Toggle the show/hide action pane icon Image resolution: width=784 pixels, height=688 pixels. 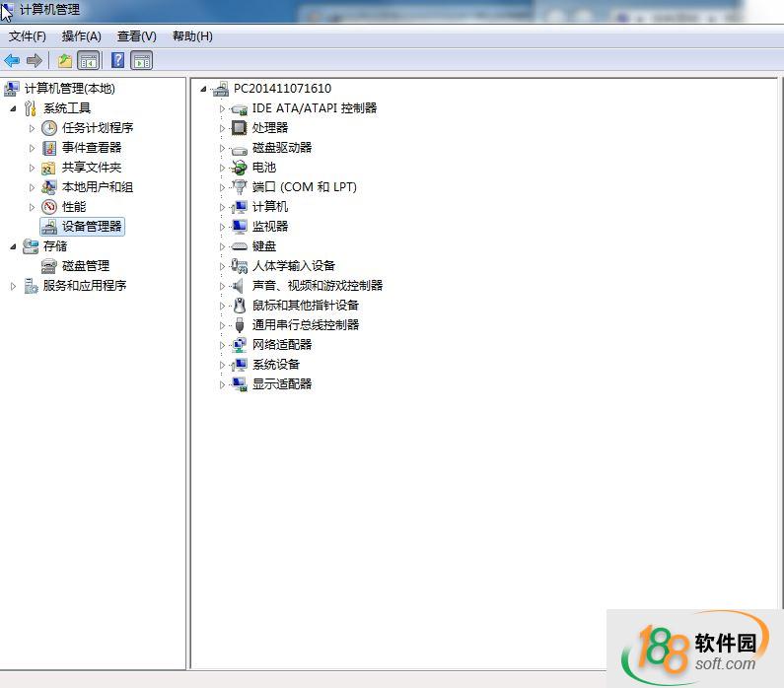click(x=142, y=60)
